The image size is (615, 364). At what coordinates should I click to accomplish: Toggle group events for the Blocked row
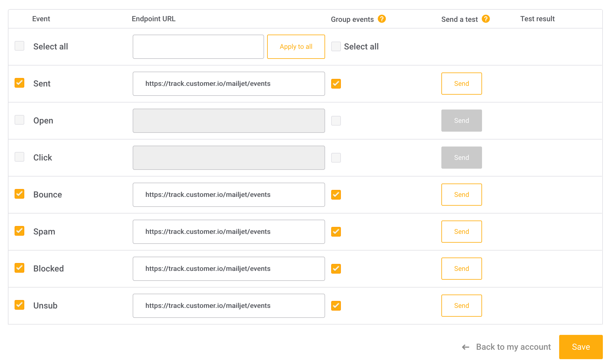click(336, 269)
